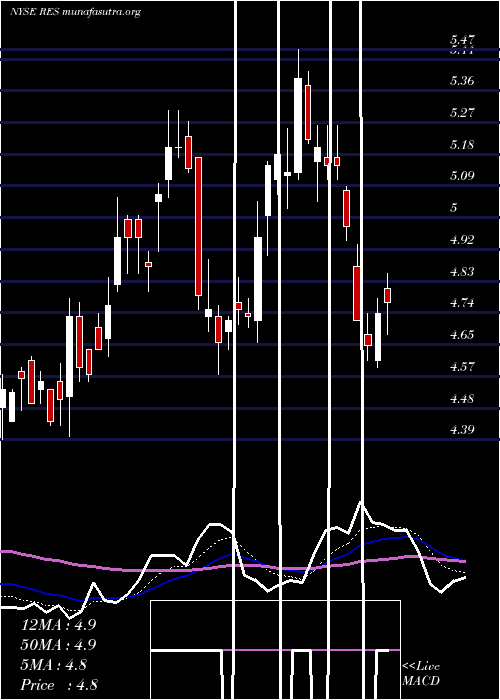Click the 50MA : 4.9 readout
500x700 pixels.
(x=58, y=645)
